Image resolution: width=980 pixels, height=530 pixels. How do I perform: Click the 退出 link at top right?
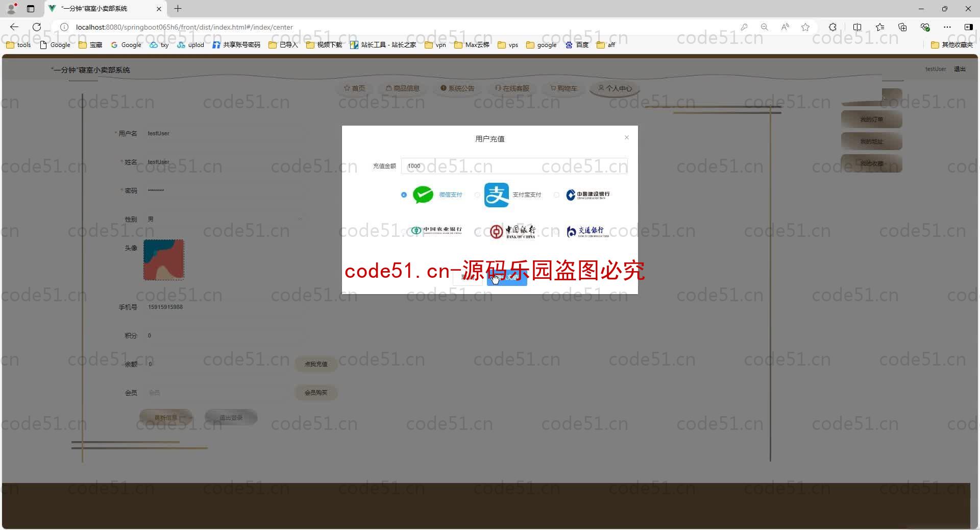coord(960,69)
